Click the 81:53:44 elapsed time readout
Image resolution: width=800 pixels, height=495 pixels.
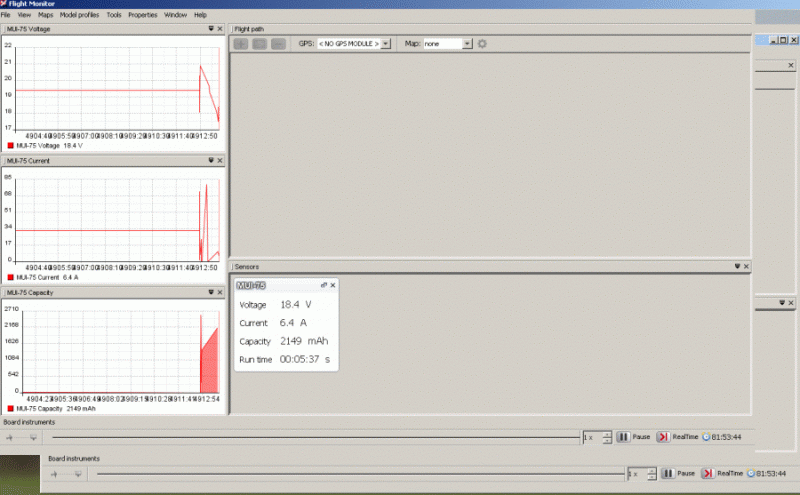pos(727,437)
